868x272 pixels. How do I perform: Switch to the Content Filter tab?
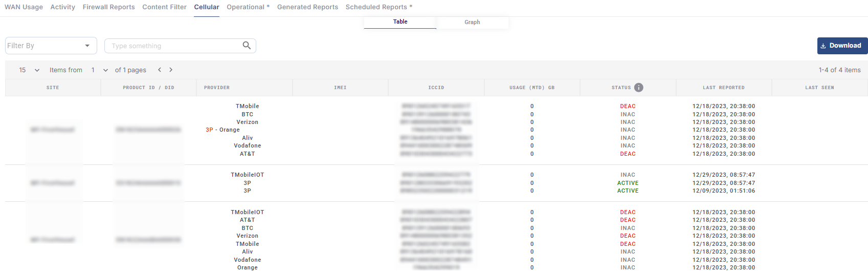164,7
